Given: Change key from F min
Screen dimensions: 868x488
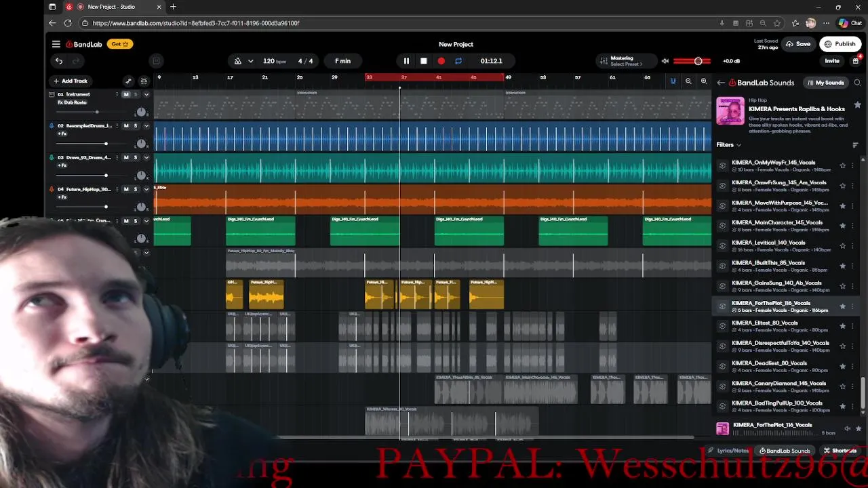Looking at the screenshot, I should tap(342, 61).
